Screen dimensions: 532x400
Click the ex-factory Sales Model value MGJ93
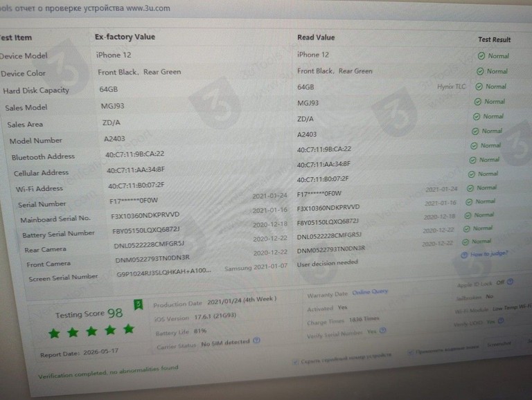pos(113,106)
